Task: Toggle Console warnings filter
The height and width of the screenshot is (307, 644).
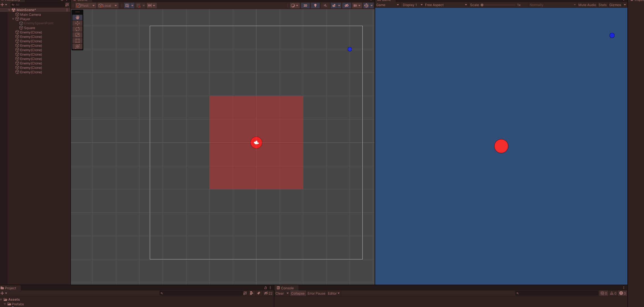Action: pyautogui.click(x=613, y=293)
